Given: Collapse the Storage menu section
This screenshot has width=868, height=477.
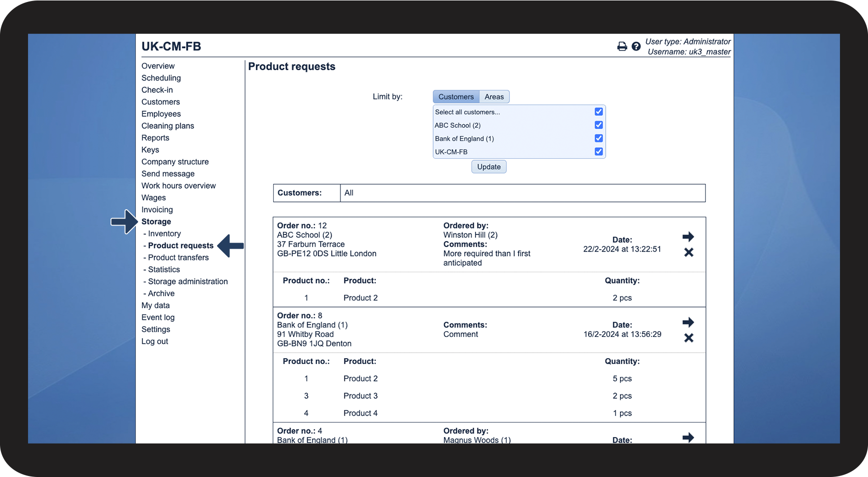Looking at the screenshot, I should click(156, 222).
